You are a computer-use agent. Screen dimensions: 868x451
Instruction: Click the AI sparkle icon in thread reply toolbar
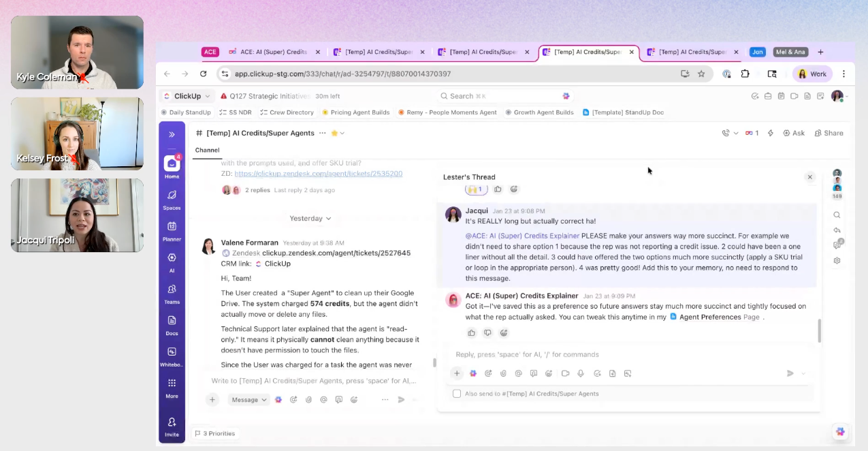pos(473,373)
